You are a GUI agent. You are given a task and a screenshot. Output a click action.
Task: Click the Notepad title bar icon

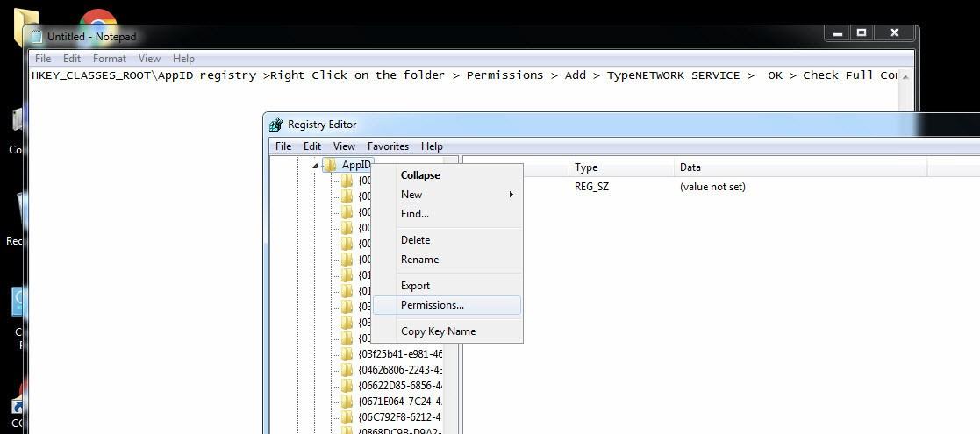click(36, 37)
